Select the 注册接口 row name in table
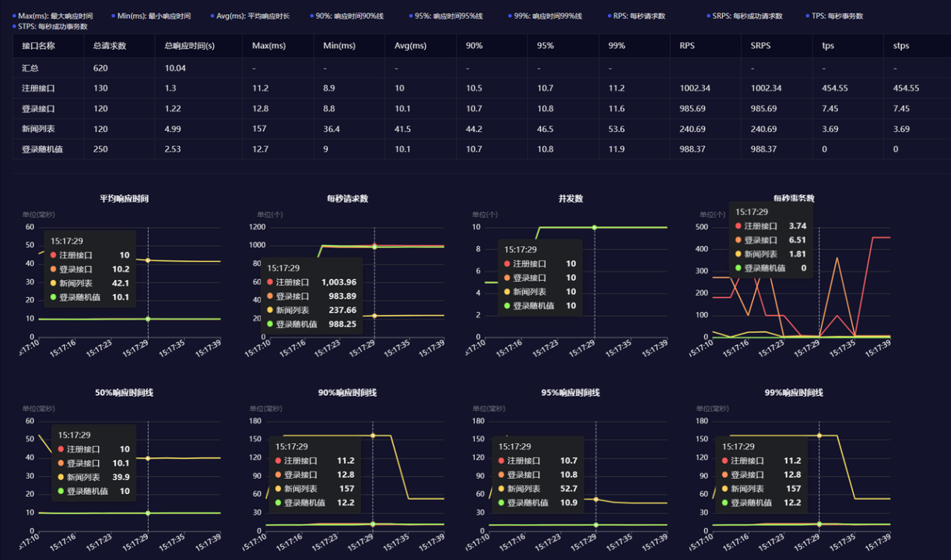Viewport: 951px width, 560px height. (38, 89)
